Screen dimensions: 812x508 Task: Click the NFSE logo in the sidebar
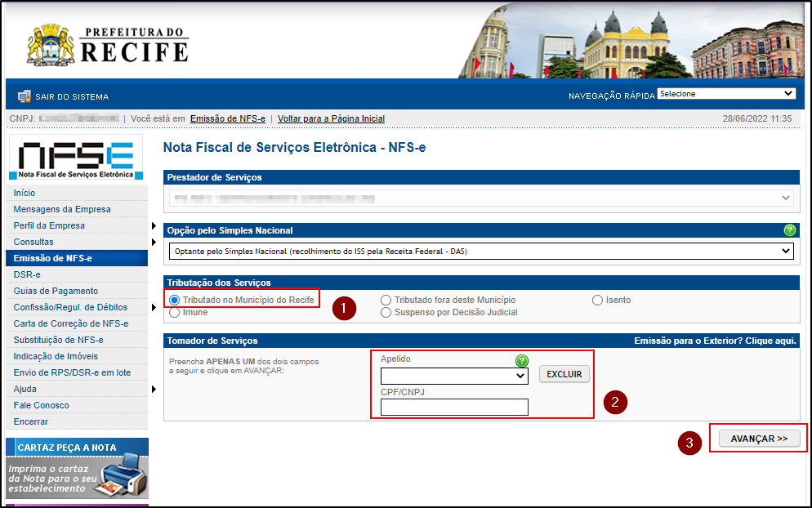coord(76,158)
